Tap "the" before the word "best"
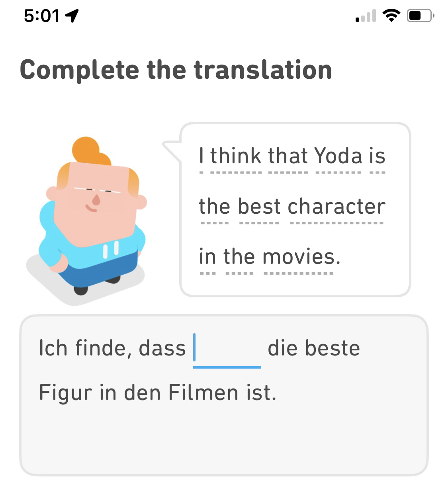 coord(215,206)
